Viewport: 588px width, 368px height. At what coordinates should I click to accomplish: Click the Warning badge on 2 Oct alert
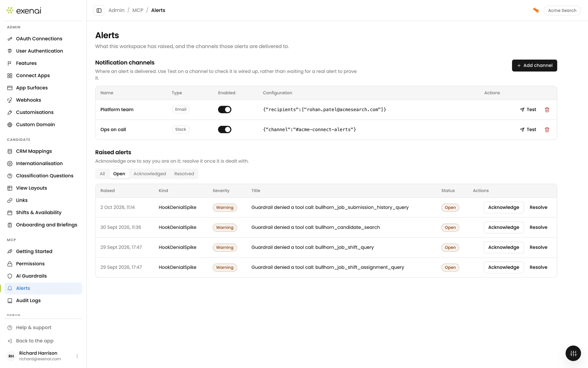pyautogui.click(x=225, y=208)
